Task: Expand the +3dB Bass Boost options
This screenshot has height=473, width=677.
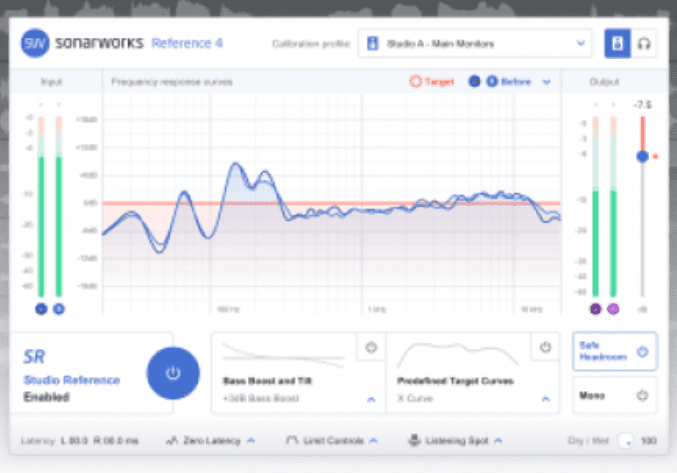Action: pos(370,399)
